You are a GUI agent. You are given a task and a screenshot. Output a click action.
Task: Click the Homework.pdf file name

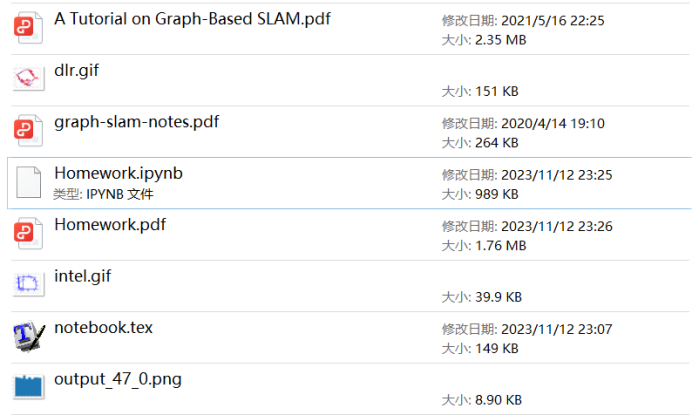[110, 224]
